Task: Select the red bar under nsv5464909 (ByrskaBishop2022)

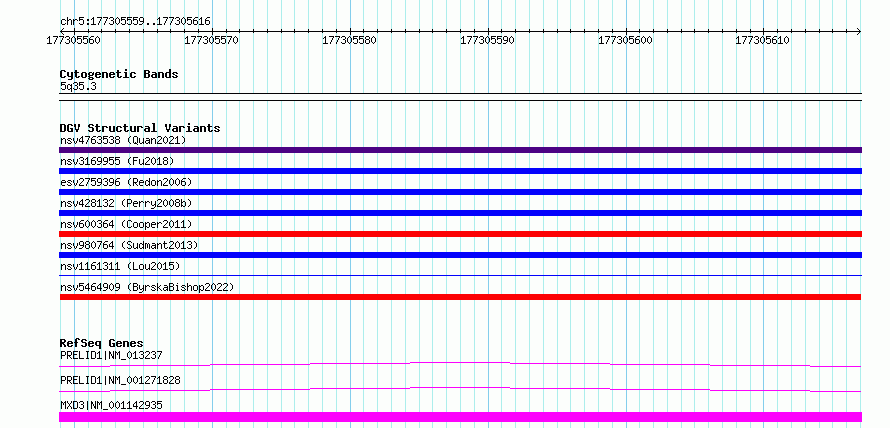Action: pyautogui.click(x=460, y=297)
